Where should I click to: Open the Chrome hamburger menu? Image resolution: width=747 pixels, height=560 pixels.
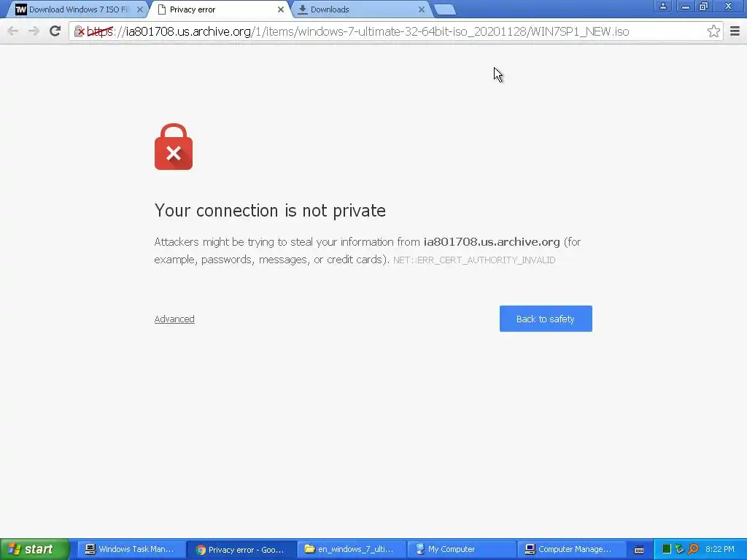735,31
